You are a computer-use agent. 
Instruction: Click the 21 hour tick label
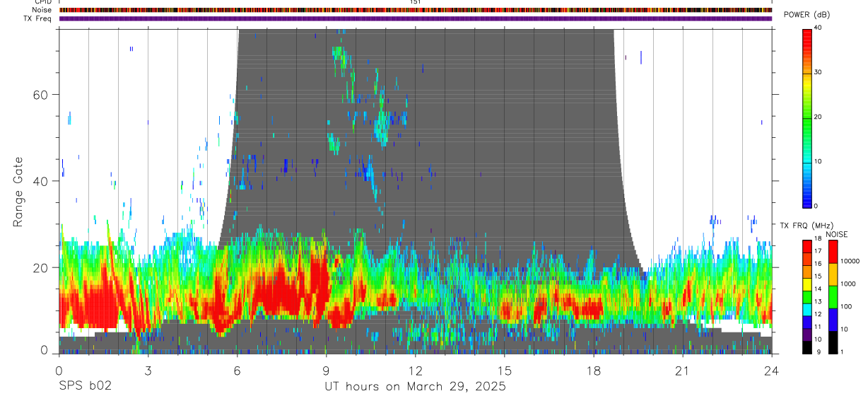(x=683, y=371)
